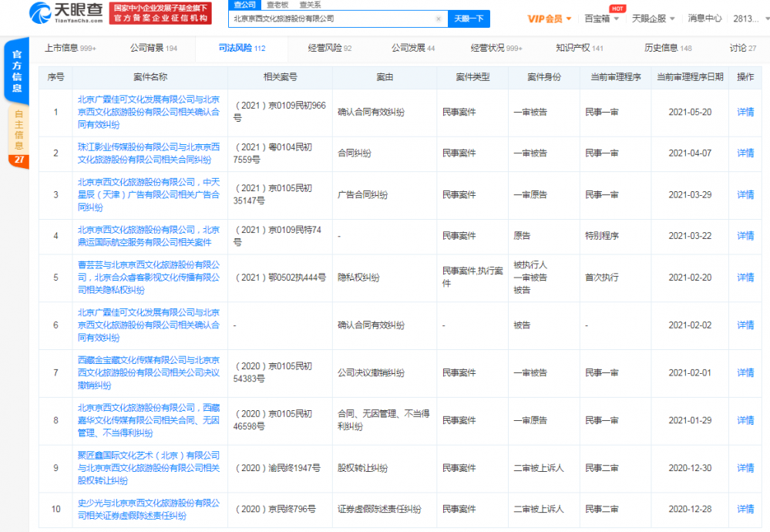The image size is (770, 532).
Task: Open the 上市信息 tab
Action: [70, 48]
